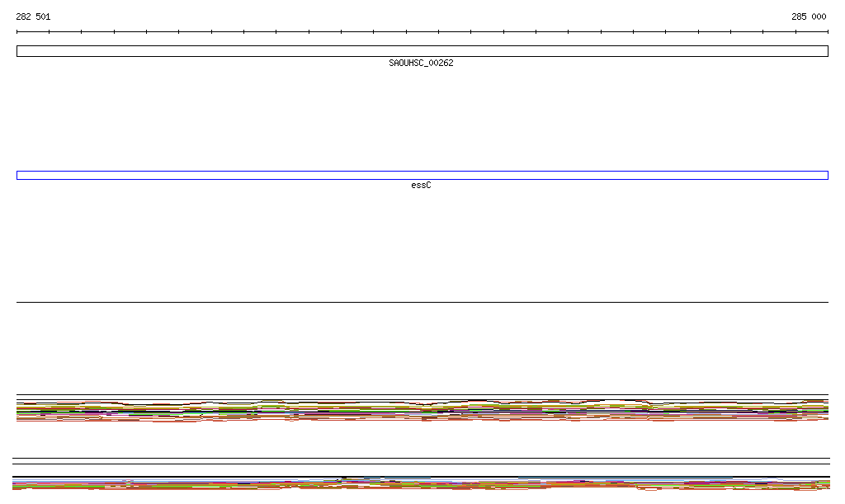Click the ruler tick above SAOUHSC_00262 label
The width and height of the screenshot is (845, 504).
406,32
